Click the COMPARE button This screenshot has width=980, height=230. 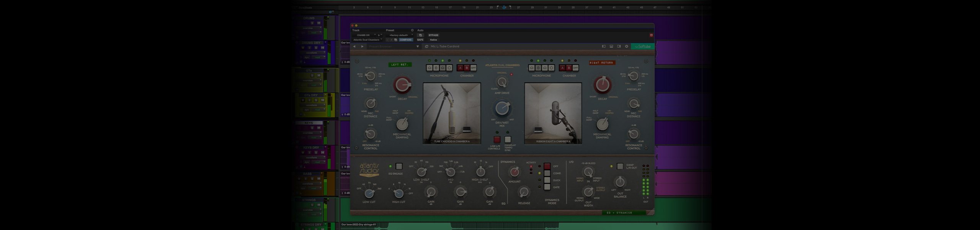tap(405, 40)
